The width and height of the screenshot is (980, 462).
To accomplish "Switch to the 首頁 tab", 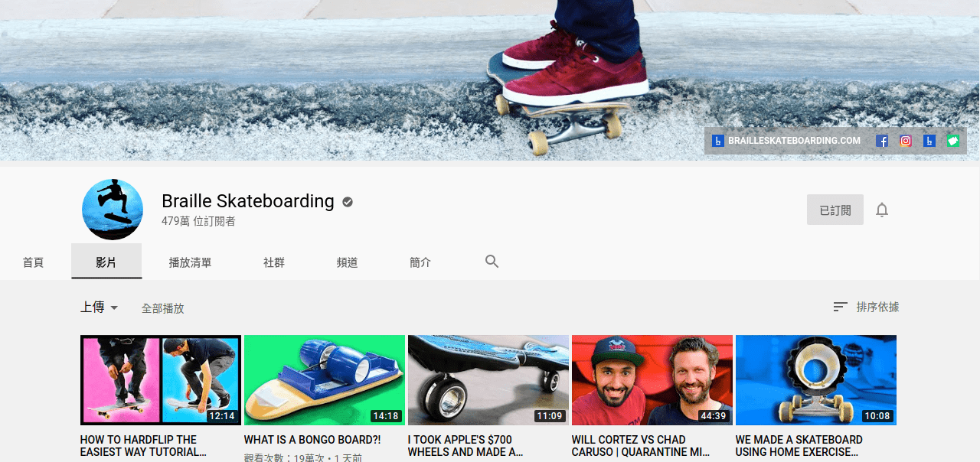I will tap(33, 262).
